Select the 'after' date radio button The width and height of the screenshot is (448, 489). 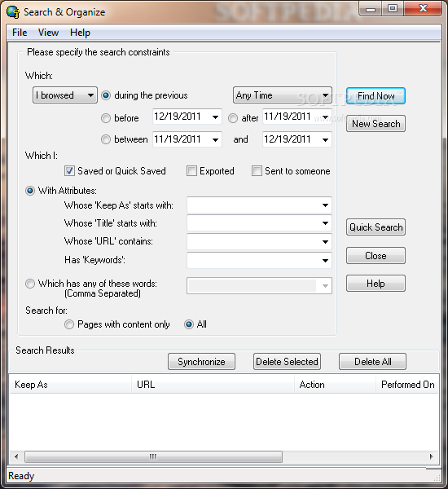[233, 118]
